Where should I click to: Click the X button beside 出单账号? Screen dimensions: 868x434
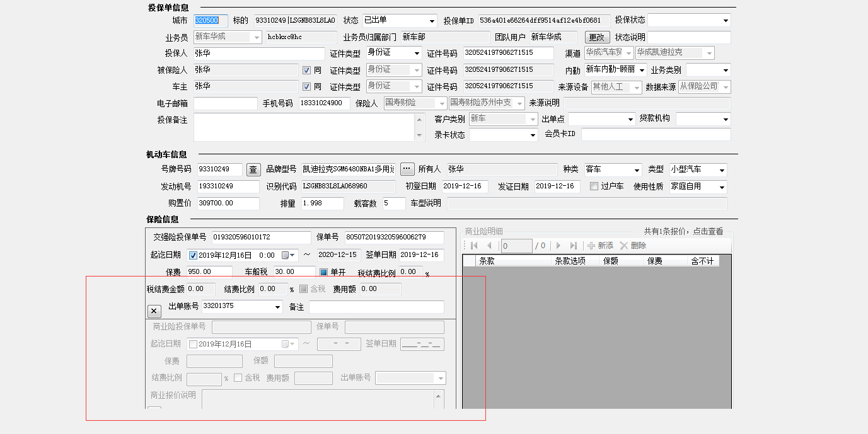pyautogui.click(x=154, y=311)
